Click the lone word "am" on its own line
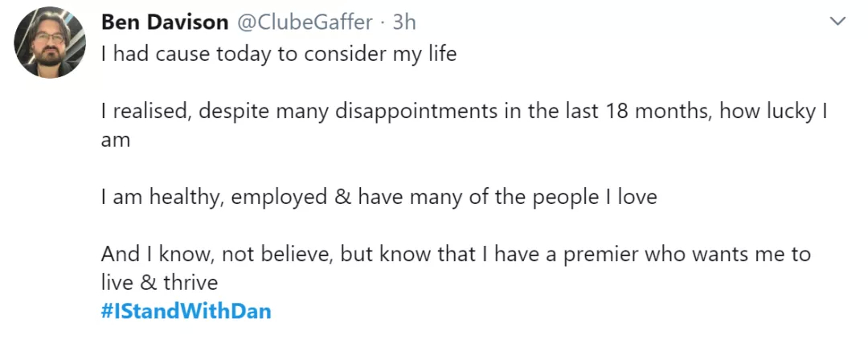The height and width of the screenshot is (339, 868). click(116, 141)
